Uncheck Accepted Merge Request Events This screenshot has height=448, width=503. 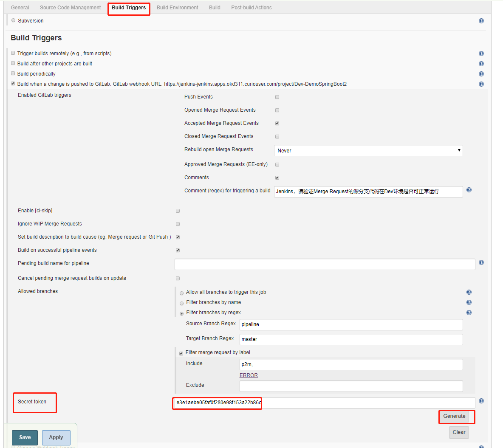coord(277,124)
